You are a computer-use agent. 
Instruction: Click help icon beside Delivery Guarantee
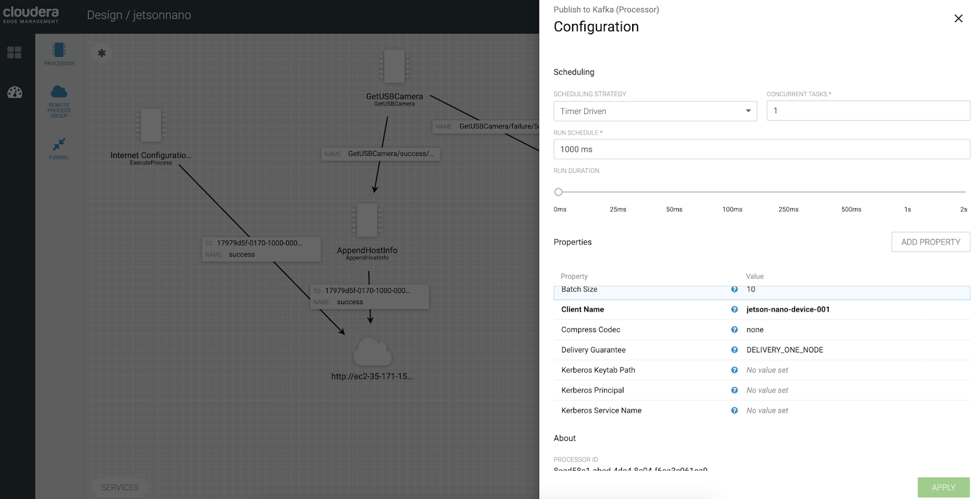tap(734, 350)
